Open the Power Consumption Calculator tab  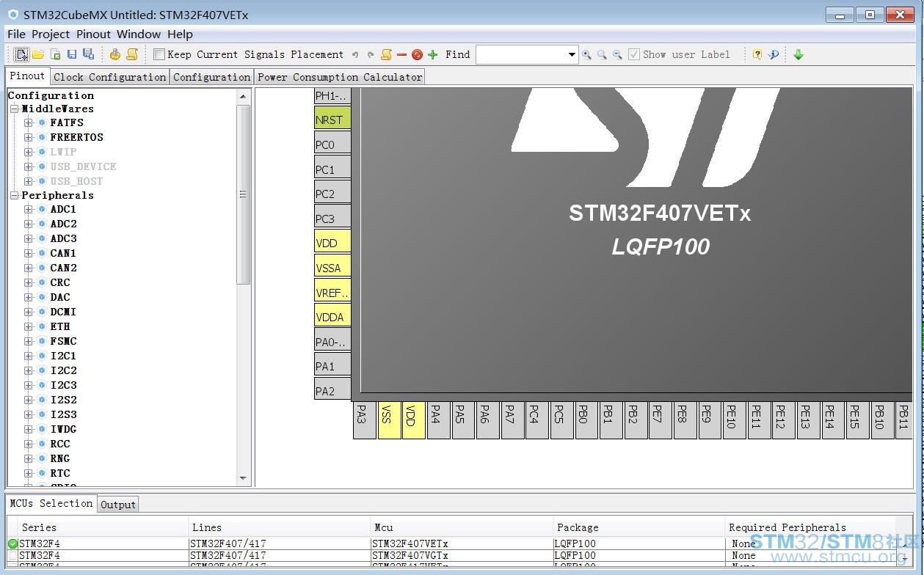point(341,77)
